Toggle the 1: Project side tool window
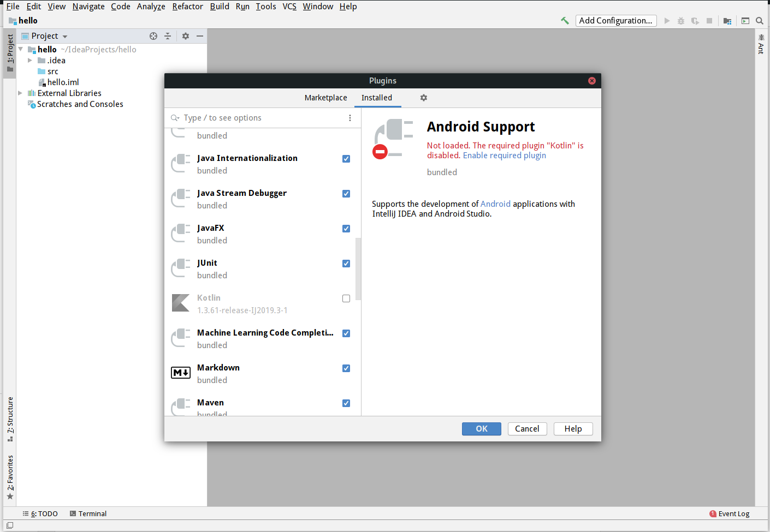 click(x=10, y=53)
